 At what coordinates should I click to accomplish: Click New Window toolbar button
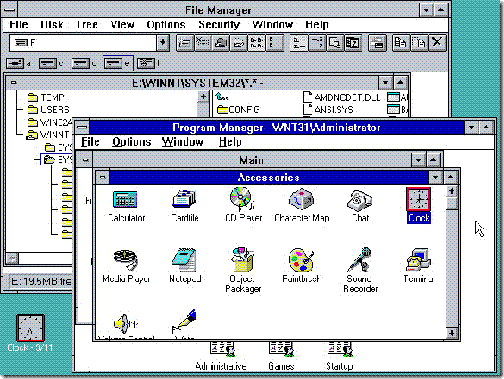click(377, 43)
